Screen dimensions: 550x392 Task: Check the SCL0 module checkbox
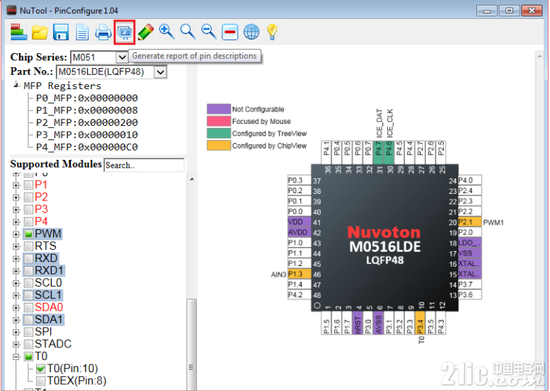[28, 283]
